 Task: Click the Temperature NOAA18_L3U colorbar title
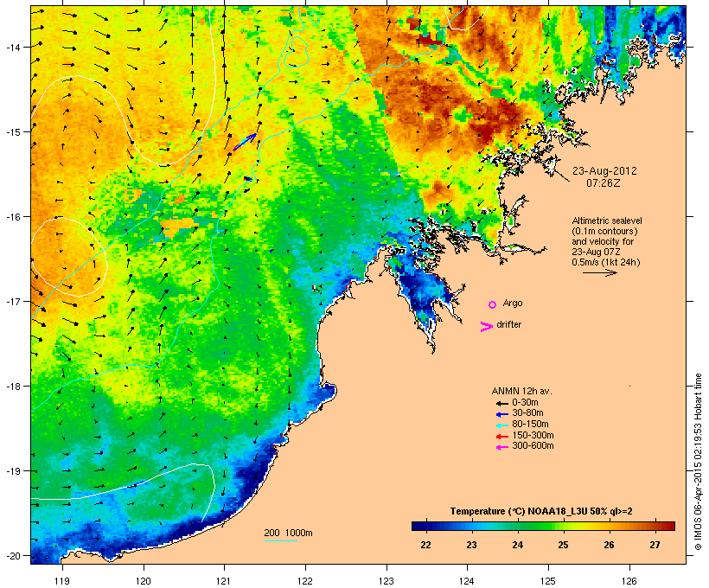click(x=541, y=512)
